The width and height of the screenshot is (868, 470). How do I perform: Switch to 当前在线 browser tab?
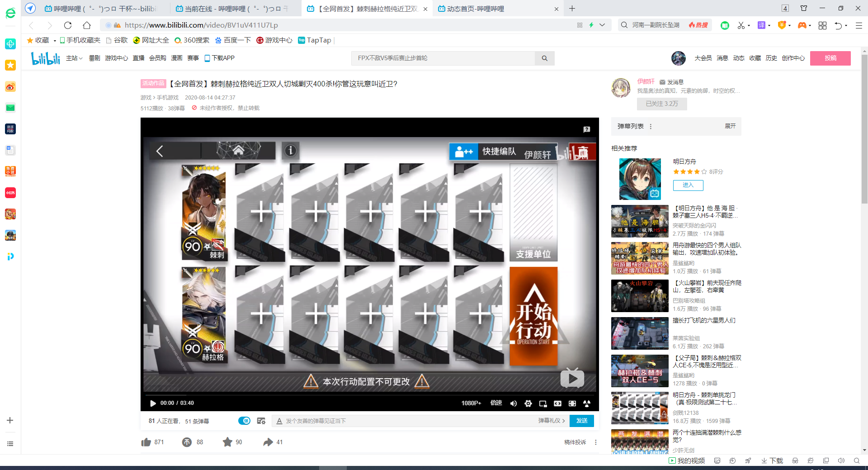(x=235, y=9)
